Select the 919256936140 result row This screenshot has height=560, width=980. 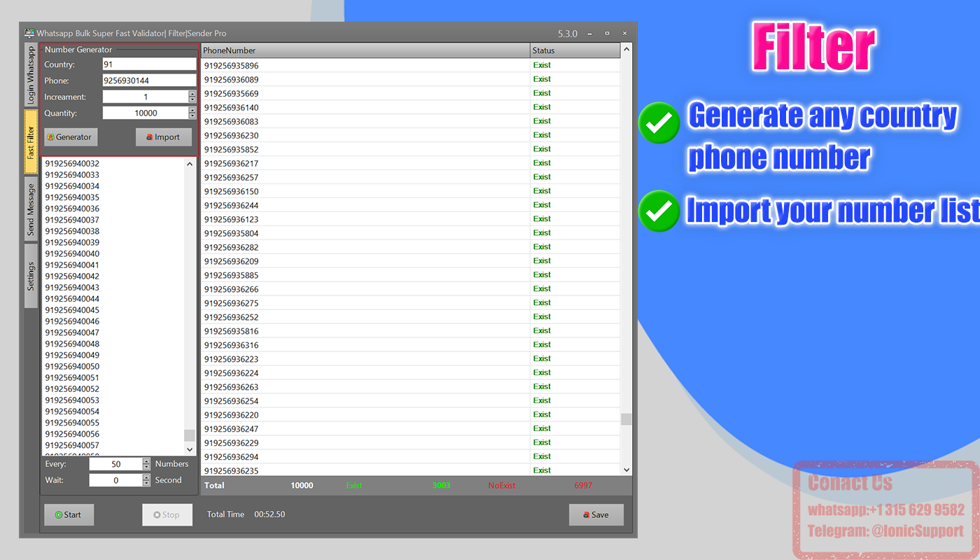[410, 107]
